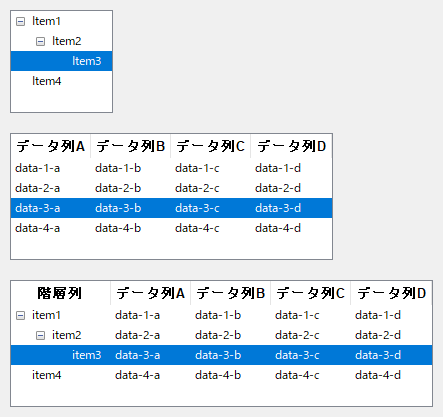
Task: Click データ列C header in the tree table
Action: pyautogui.click(x=311, y=293)
